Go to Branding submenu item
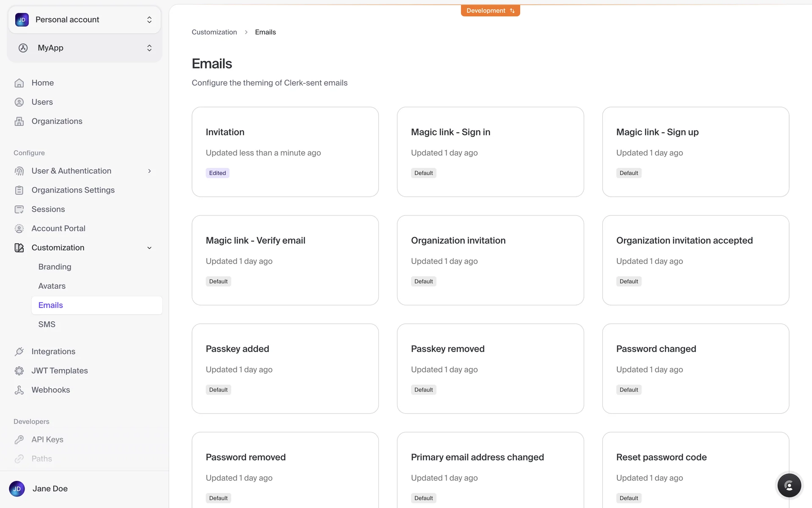This screenshot has width=812, height=508. coord(55,267)
